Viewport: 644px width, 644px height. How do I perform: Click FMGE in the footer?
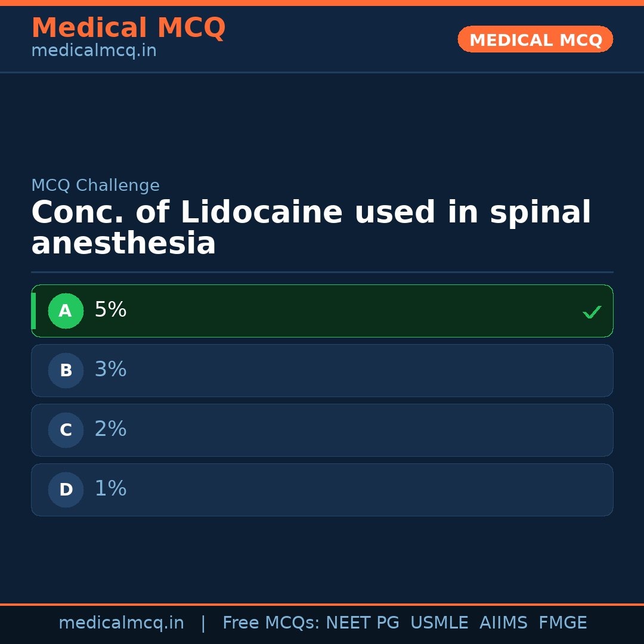(562, 623)
